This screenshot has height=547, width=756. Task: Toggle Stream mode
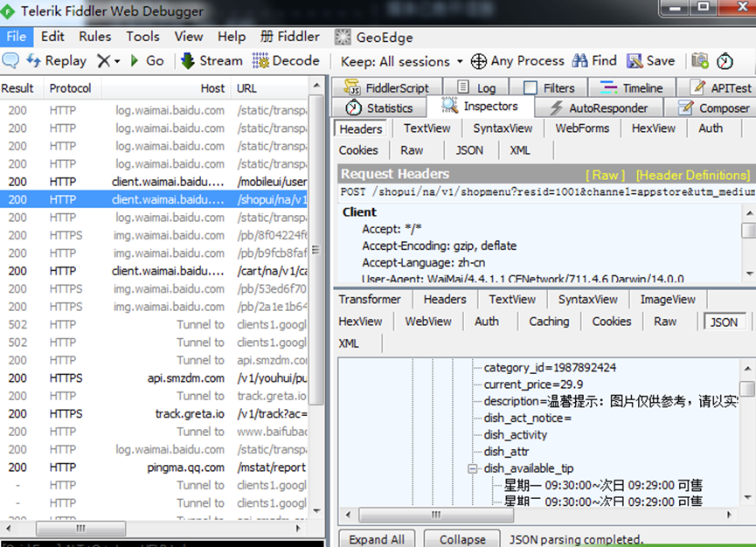(x=212, y=60)
